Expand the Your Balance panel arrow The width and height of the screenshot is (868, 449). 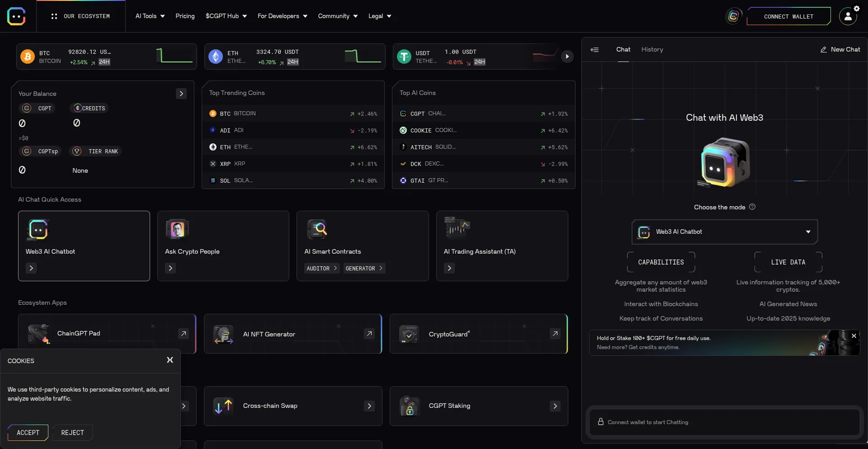pyautogui.click(x=181, y=94)
